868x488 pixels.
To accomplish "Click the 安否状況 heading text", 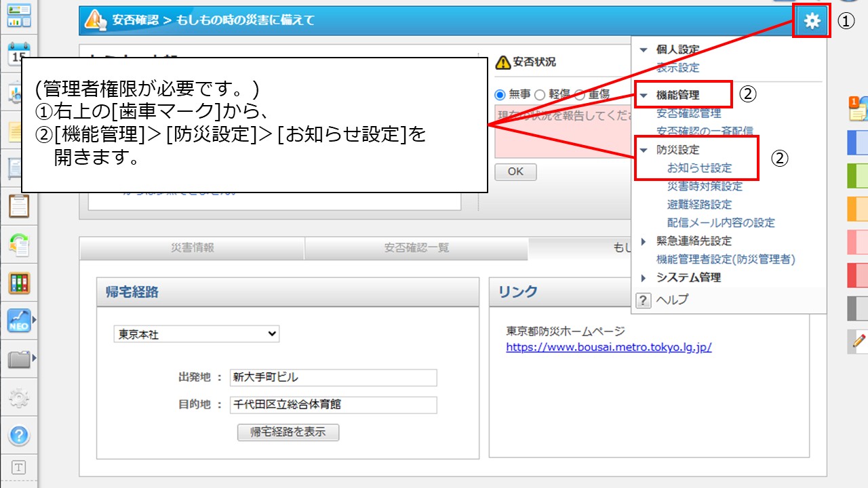I will tap(534, 62).
